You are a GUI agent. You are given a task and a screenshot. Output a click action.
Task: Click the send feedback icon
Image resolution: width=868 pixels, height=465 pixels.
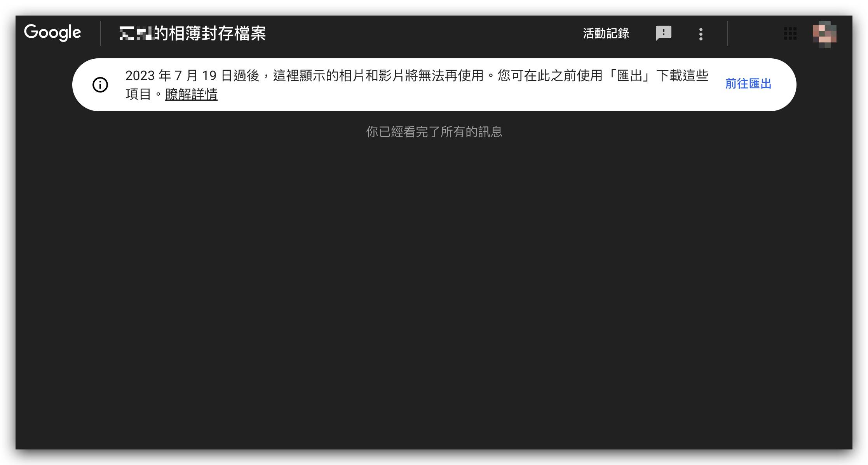[x=663, y=33]
